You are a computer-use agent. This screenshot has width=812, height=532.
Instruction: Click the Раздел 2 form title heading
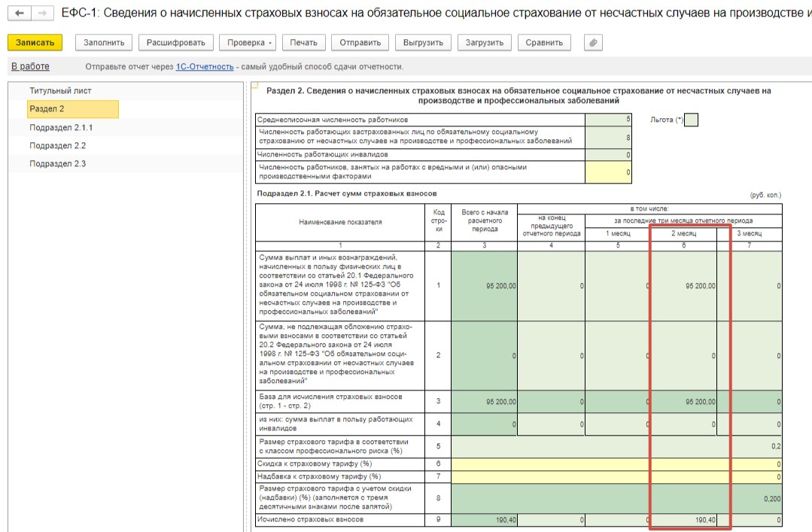(x=519, y=96)
